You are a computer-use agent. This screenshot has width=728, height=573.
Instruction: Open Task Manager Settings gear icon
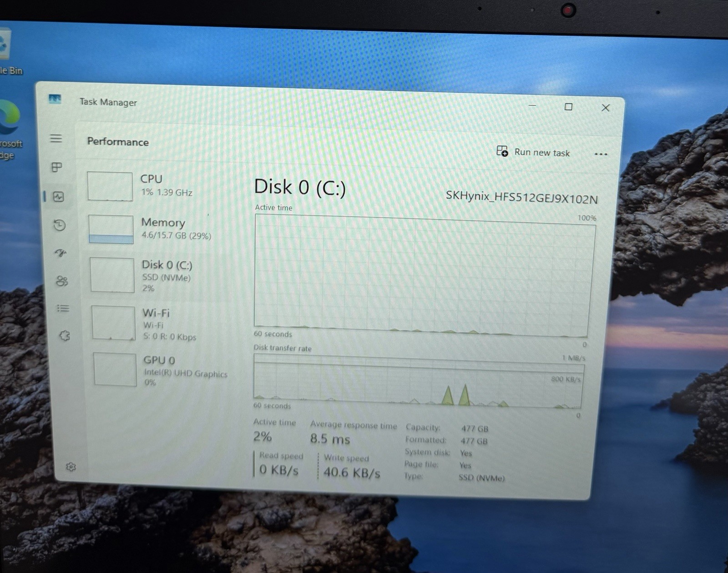pos(71,467)
